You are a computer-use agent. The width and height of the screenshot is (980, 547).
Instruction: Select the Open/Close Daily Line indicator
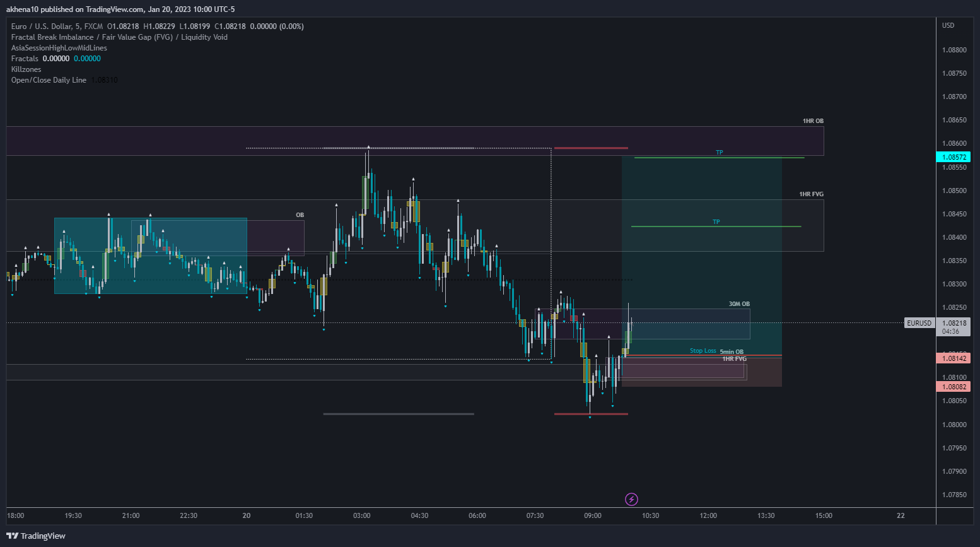click(x=49, y=80)
